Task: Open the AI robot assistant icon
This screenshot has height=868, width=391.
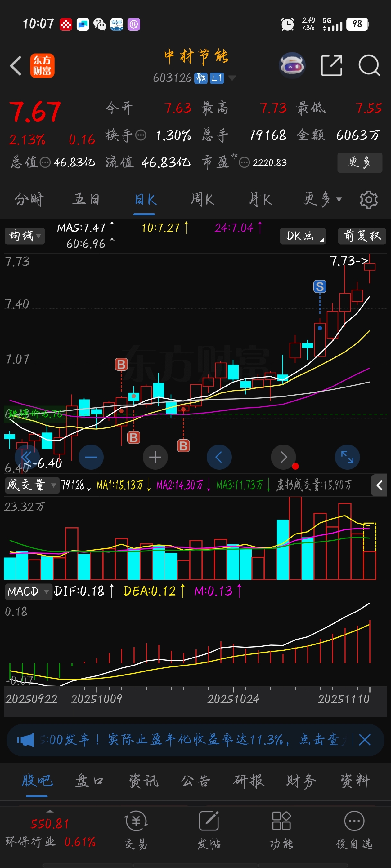Action: point(292,65)
